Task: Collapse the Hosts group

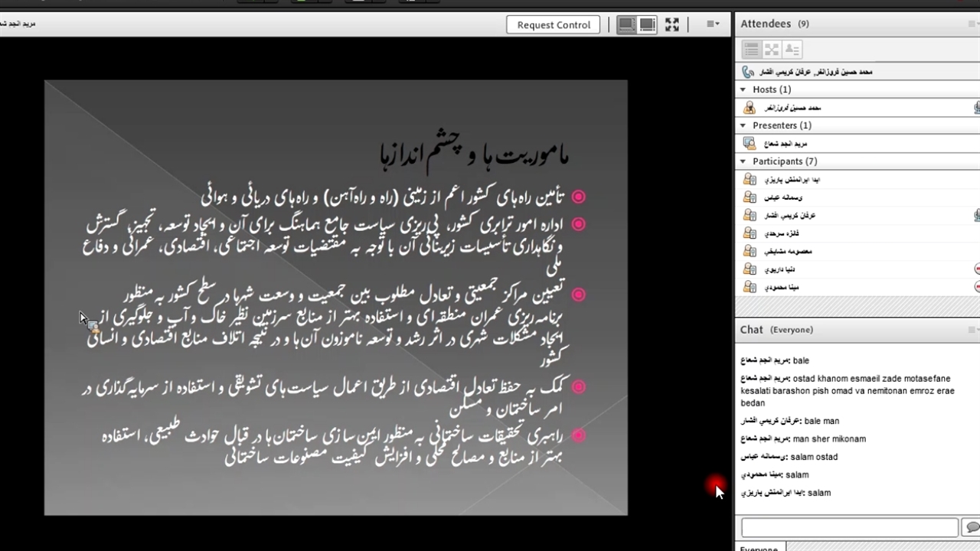Action: [x=743, y=90]
